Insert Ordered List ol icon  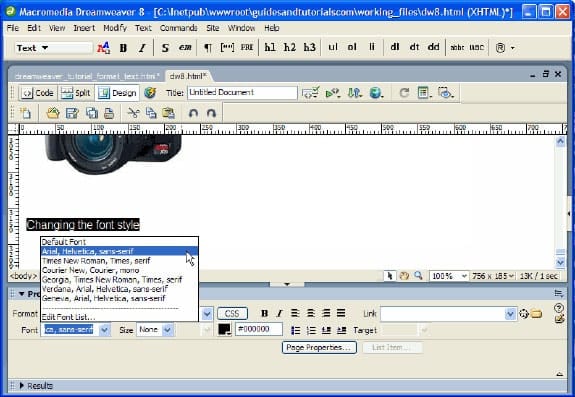pyautogui.click(x=352, y=47)
